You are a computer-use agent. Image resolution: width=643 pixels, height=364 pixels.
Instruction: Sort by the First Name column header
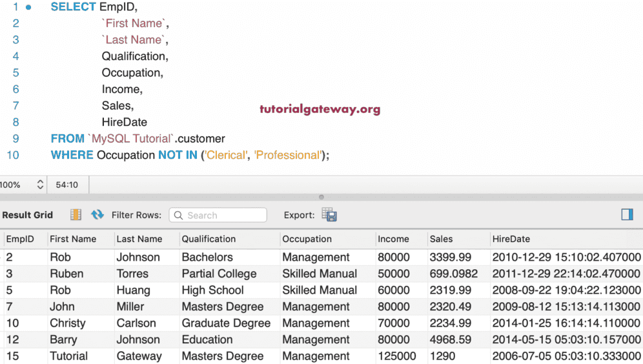(73, 239)
